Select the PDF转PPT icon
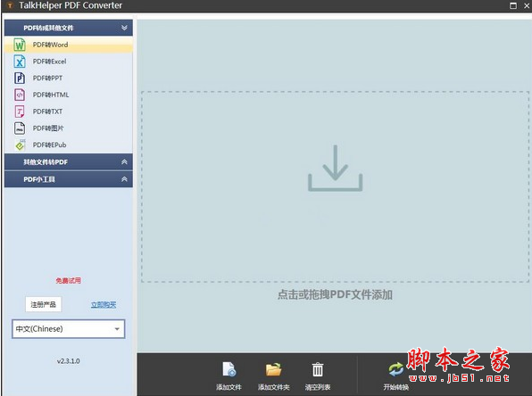The image size is (532, 396). coord(20,78)
